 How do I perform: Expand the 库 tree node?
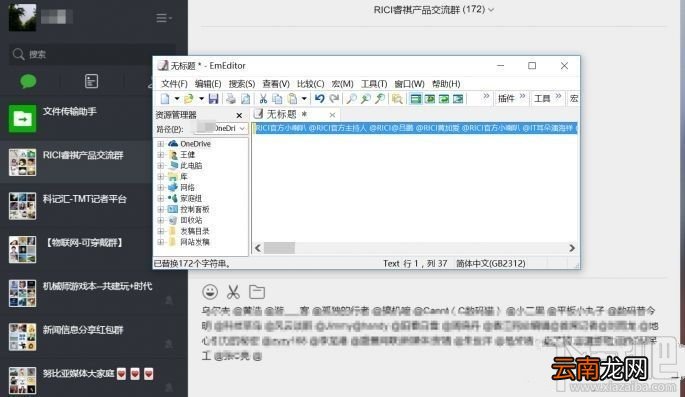click(161, 176)
